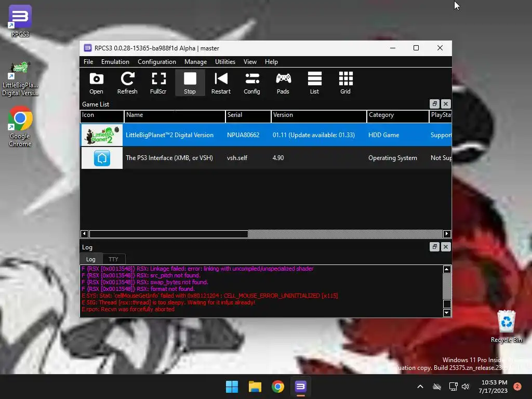
Task: Toggle fullscreen with the FullScr icon
Action: [158, 83]
